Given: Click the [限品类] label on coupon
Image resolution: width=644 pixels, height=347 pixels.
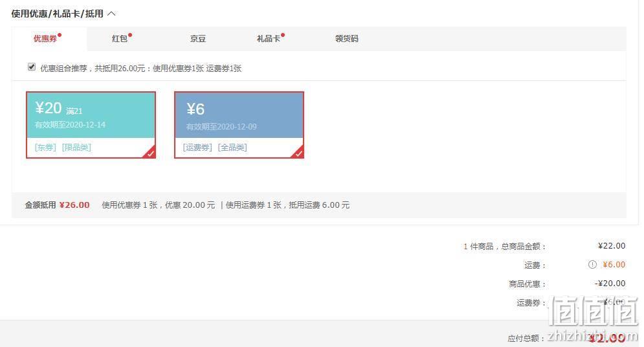Looking at the screenshot, I should [x=76, y=148].
